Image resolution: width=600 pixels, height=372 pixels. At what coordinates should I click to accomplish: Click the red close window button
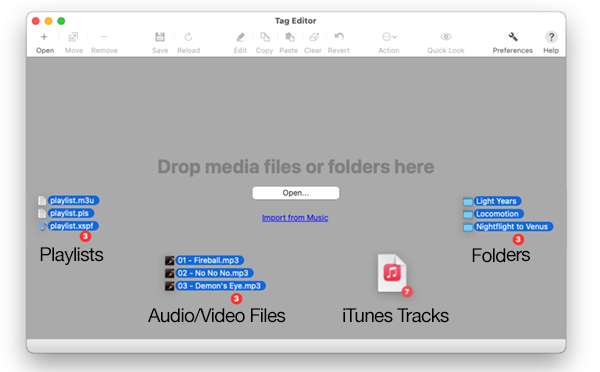point(36,21)
